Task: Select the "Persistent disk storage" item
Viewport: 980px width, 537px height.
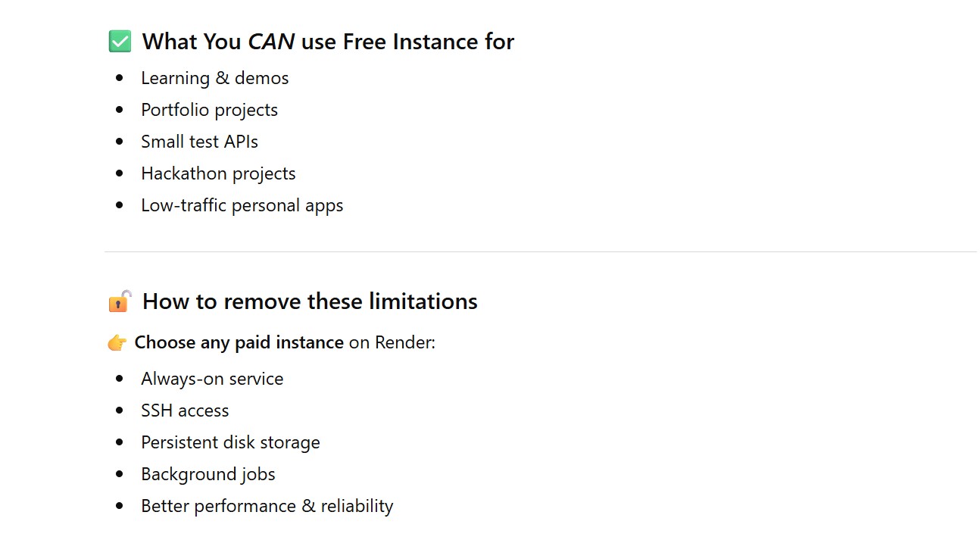Action: [230, 442]
